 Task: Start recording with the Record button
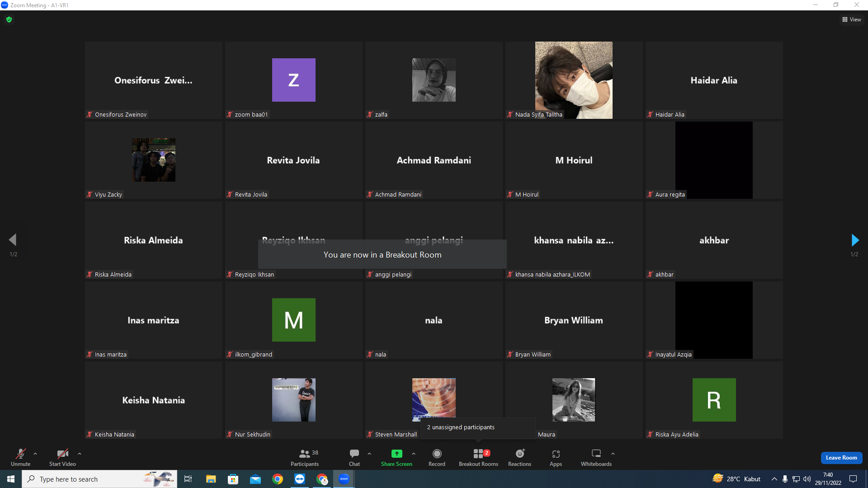[x=437, y=457]
